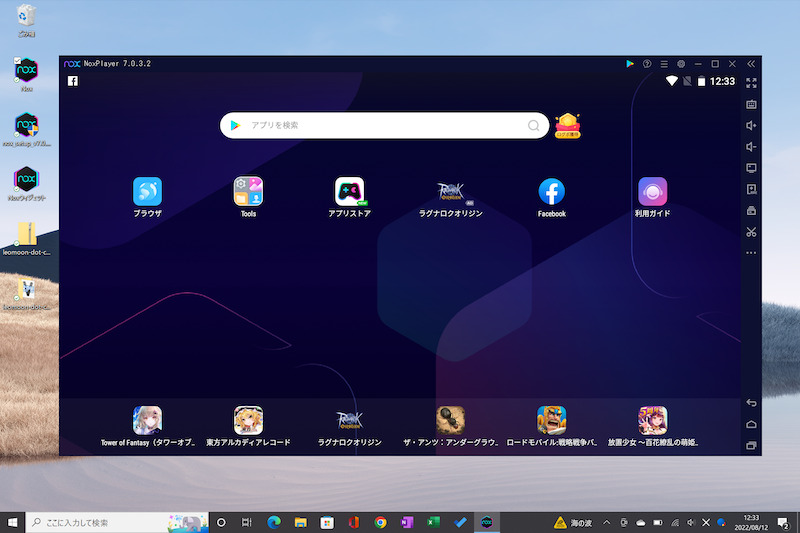
Task: Open Nox system settings gear icon
Action: click(x=681, y=64)
